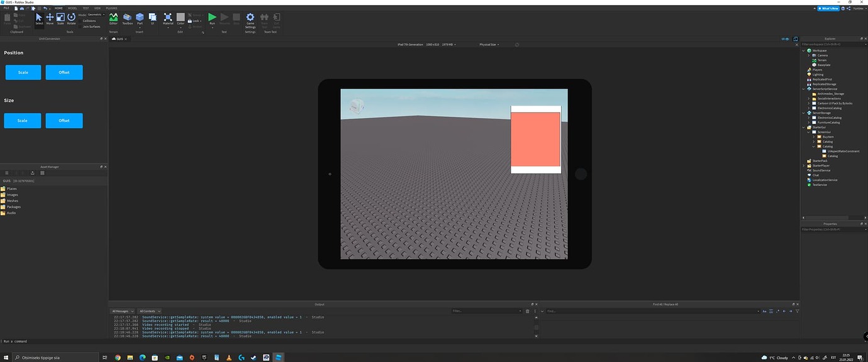Collapse the ServerScriptService node

[x=804, y=89]
